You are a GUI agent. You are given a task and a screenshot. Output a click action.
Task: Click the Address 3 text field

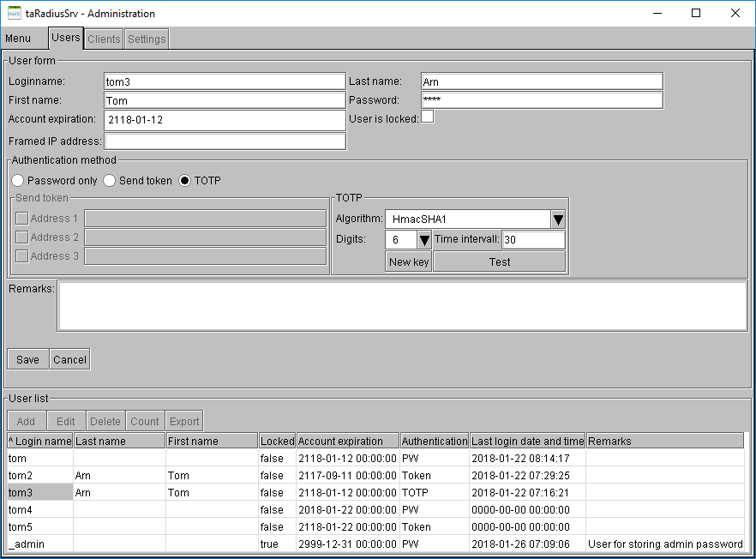[206, 255]
